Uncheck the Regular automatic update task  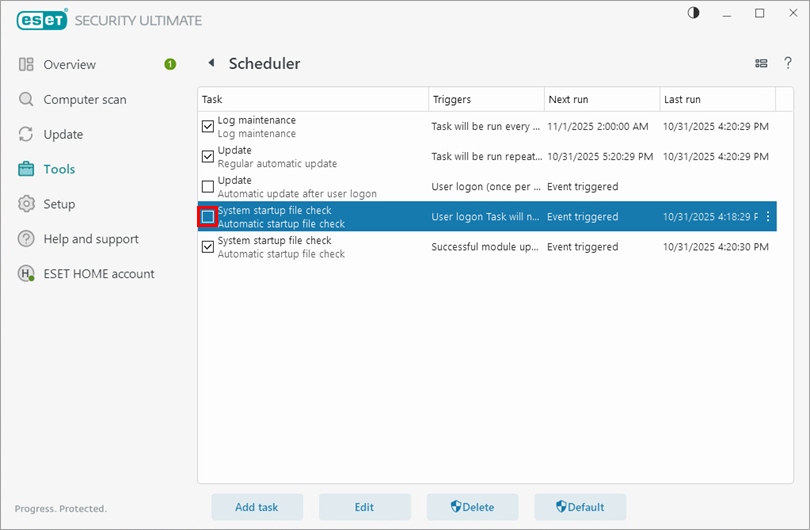(x=208, y=156)
